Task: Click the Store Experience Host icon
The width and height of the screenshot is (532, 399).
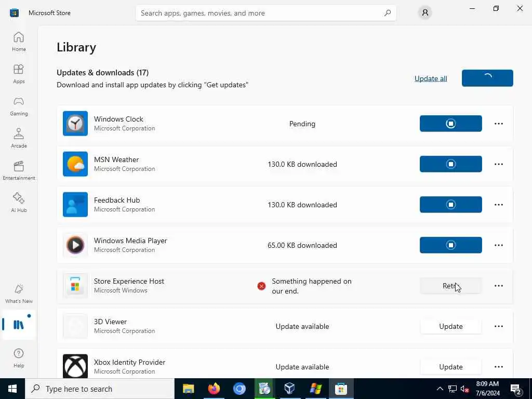Action: point(75,286)
